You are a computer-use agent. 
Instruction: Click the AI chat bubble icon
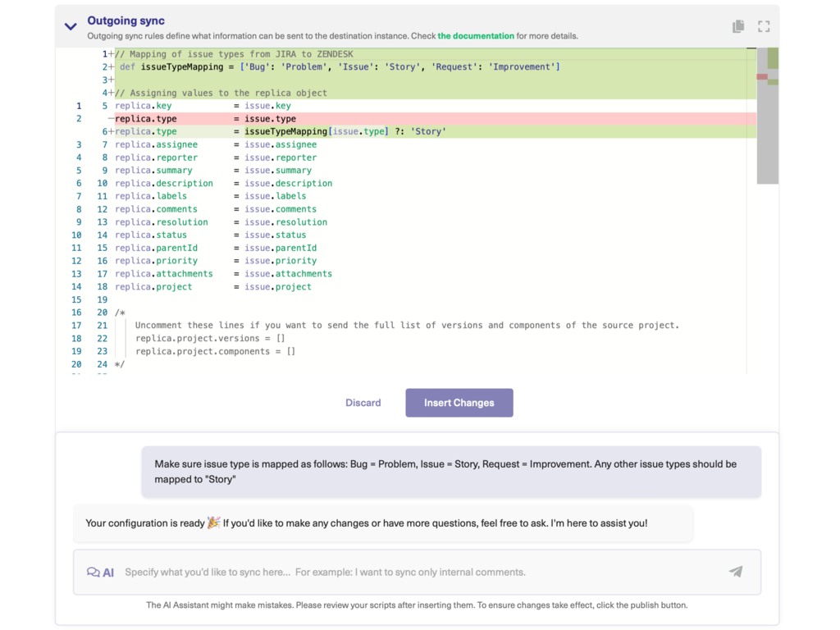coord(94,572)
